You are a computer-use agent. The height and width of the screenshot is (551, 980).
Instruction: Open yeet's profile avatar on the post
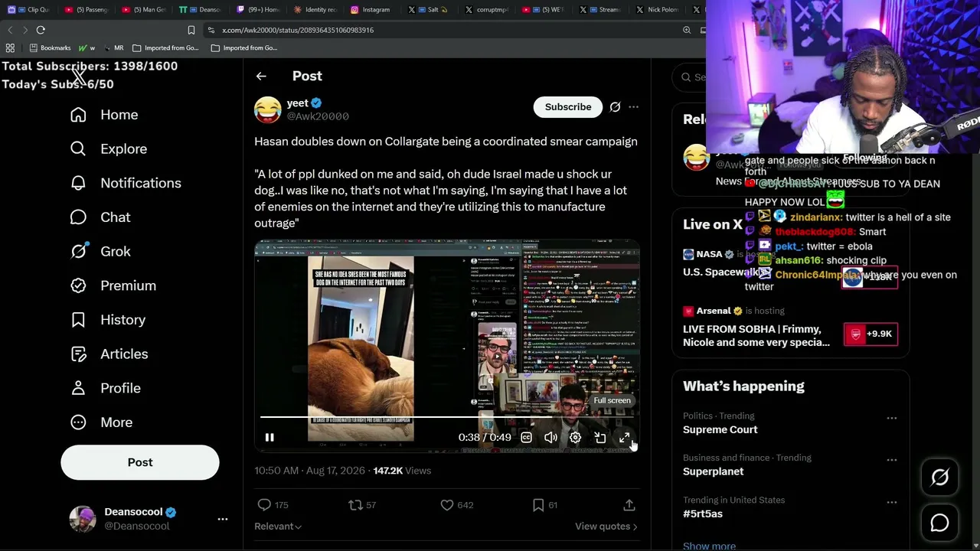(x=267, y=109)
